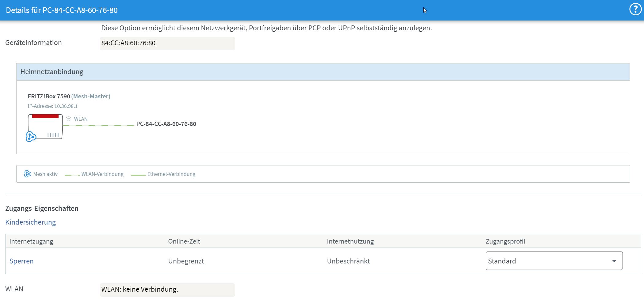Open the help question mark icon
Viewport: 644px width, 303px height.
[x=635, y=9]
